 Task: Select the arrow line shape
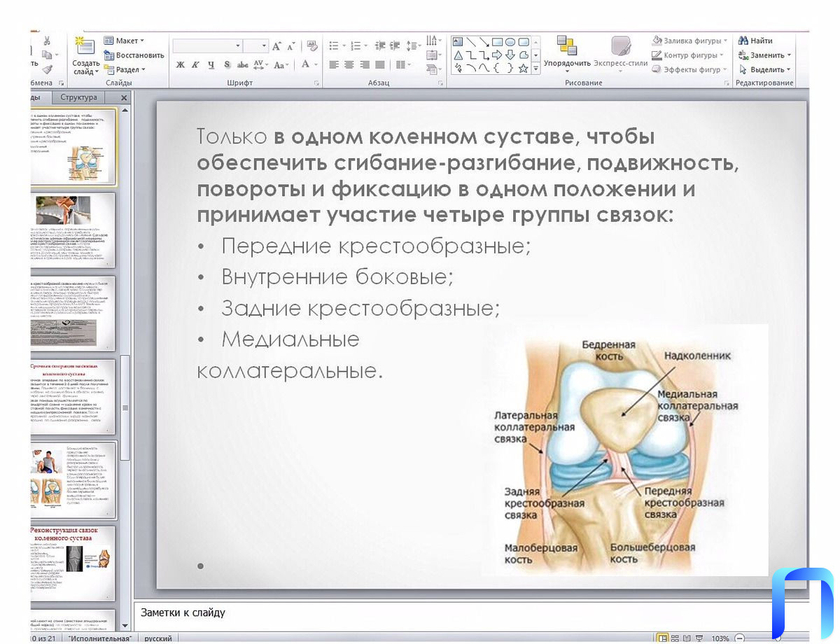(484, 41)
